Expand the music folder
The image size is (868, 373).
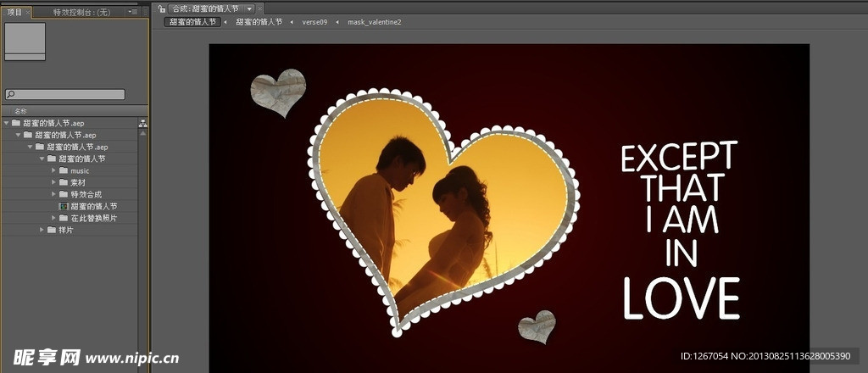coord(53,170)
